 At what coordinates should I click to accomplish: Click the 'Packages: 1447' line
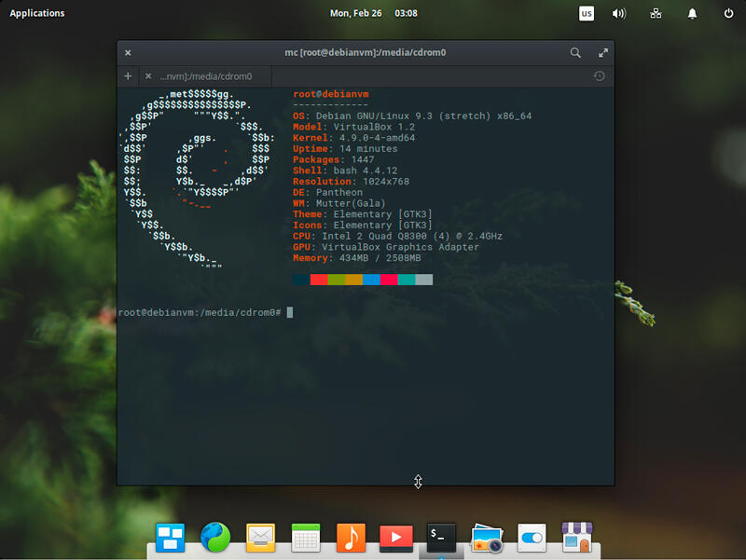334,159
